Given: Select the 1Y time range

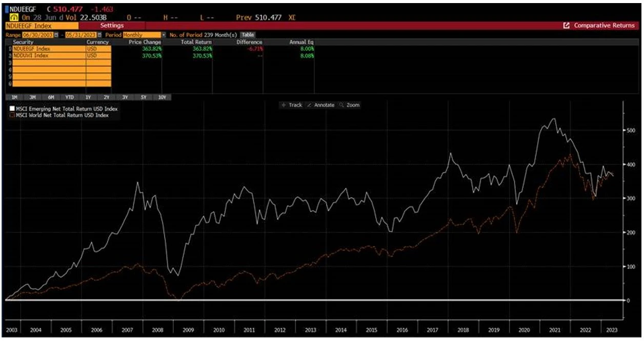Looking at the screenshot, I should point(88,97).
